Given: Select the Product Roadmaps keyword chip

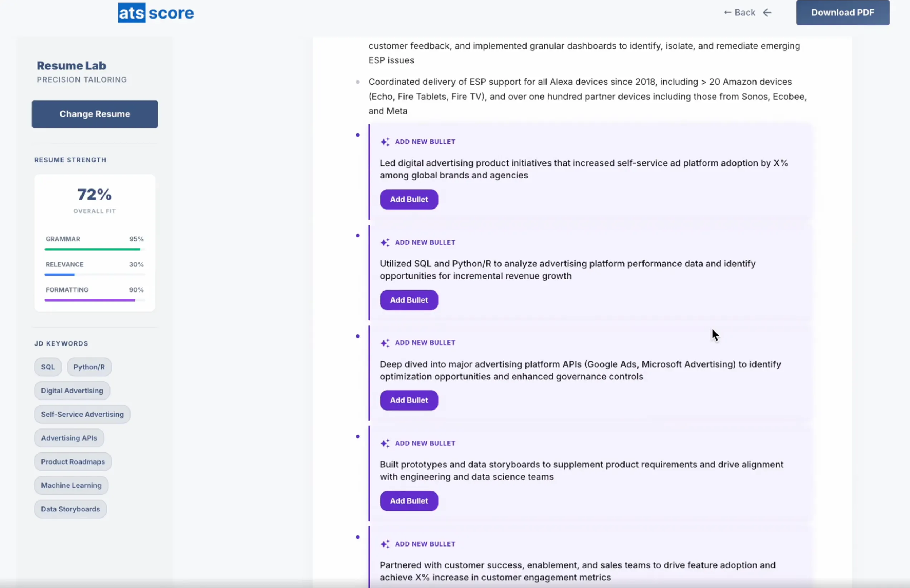Looking at the screenshot, I should point(73,462).
